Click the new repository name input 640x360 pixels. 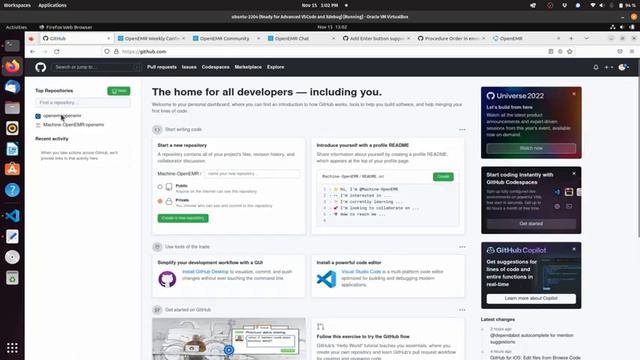(x=252, y=174)
